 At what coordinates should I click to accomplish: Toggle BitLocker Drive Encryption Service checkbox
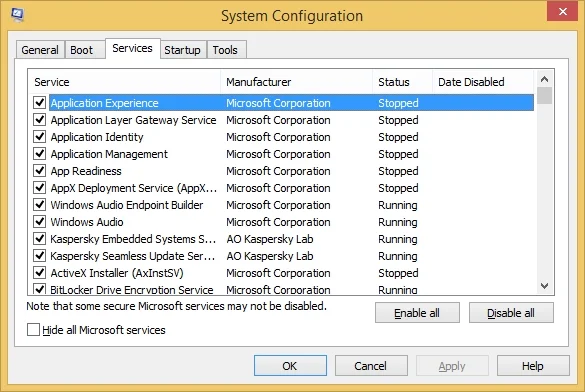(x=40, y=289)
